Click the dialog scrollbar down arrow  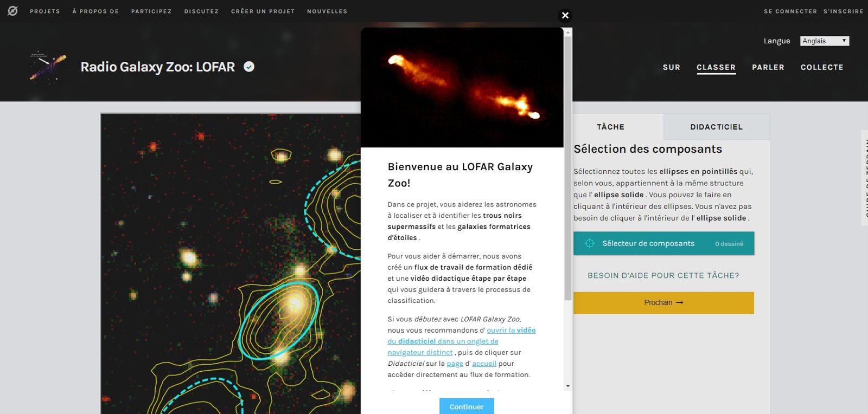(x=568, y=386)
